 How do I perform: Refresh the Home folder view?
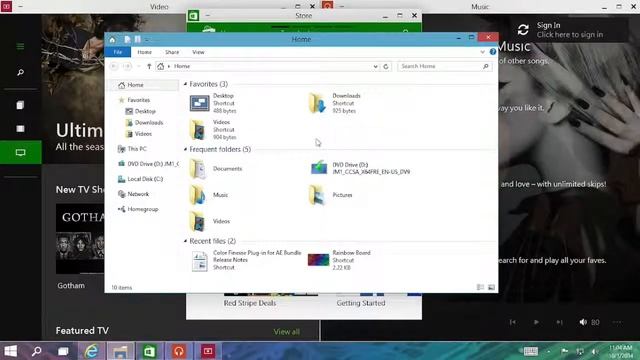[x=386, y=67]
